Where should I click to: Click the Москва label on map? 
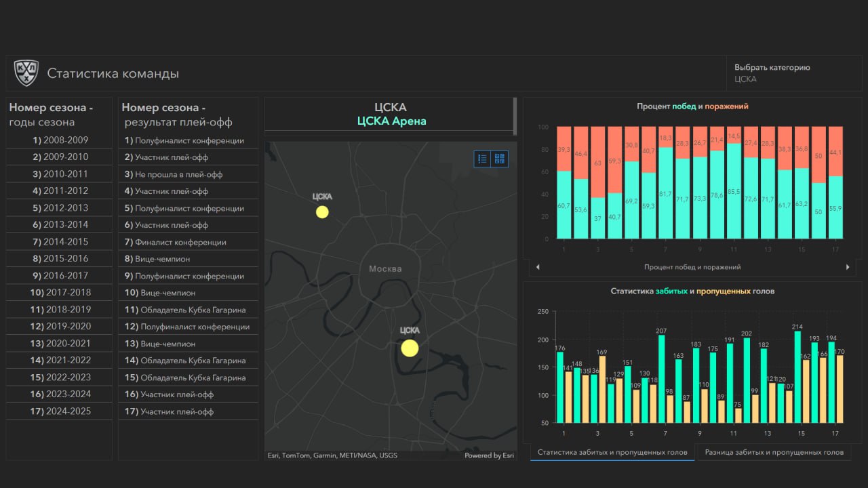(385, 269)
